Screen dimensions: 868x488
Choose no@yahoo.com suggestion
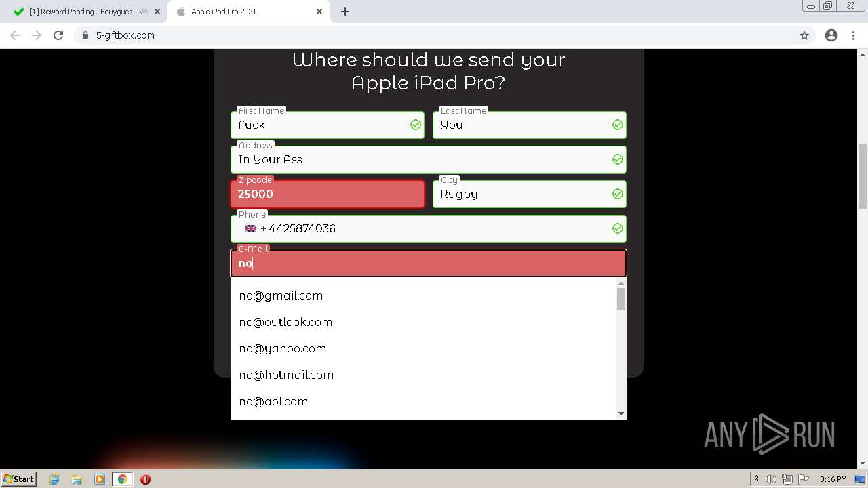[423, 348]
